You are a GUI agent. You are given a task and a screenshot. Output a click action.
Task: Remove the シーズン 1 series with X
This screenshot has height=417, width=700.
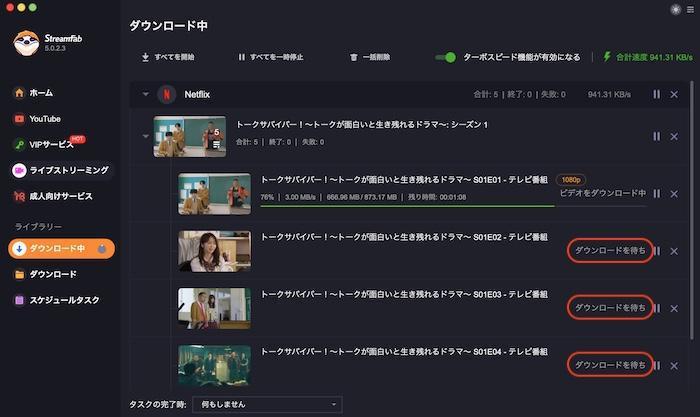pyautogui.click(x=674, y=137)
